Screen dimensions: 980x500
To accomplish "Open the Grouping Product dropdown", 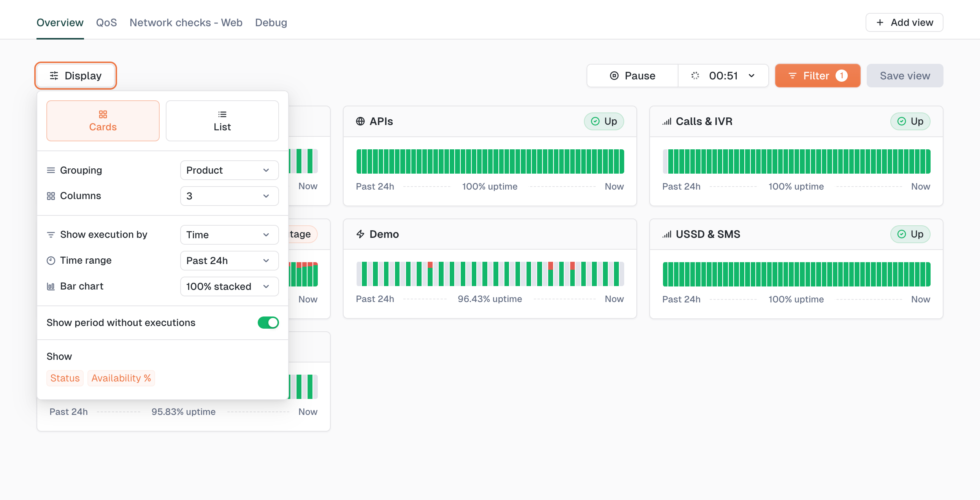I will (x=229, y=170).
